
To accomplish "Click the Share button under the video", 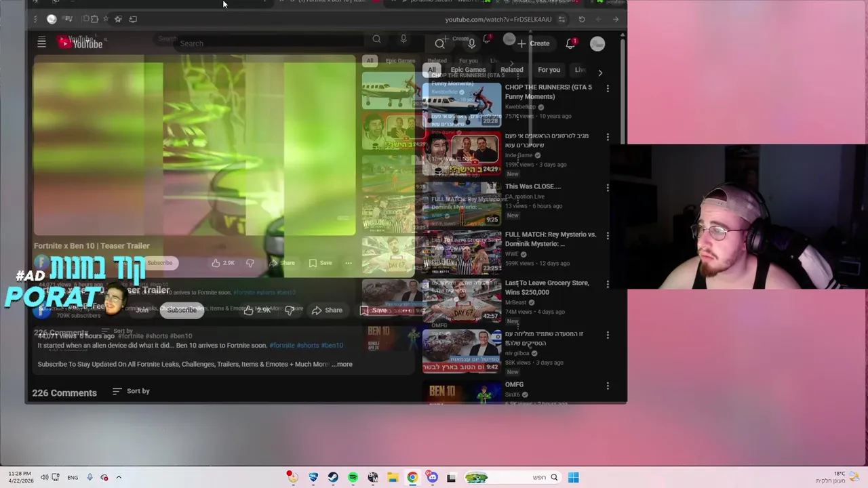I will point(327,310).
